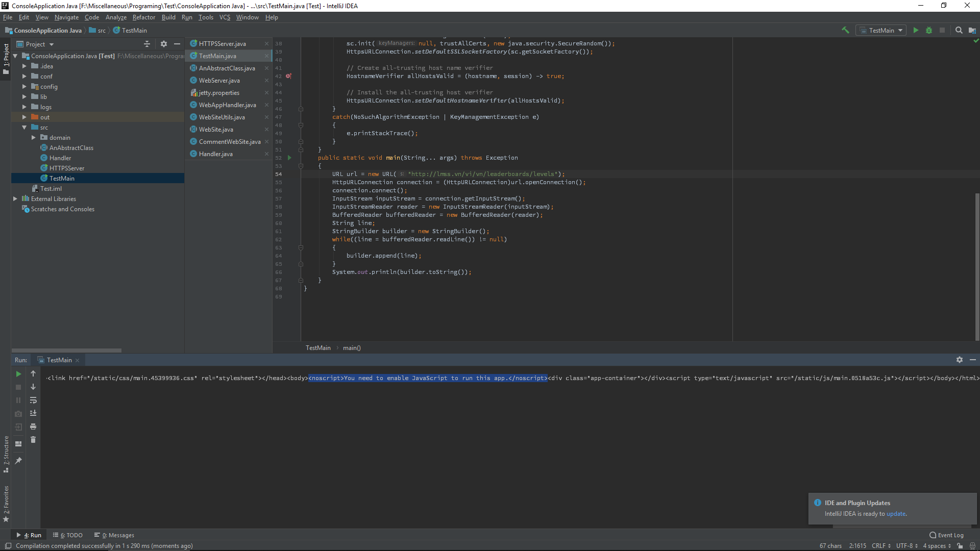Image resolution: width=980 pixels, height=551 pixels.
Task: Rerun TestMain from the Run panel
Action: tap(18, 374)
